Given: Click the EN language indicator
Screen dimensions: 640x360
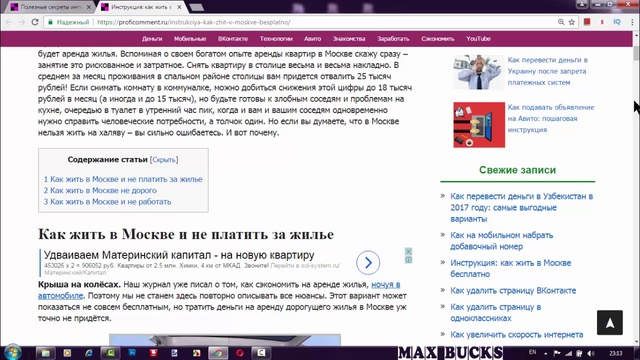Looking at the screenshot, I should (532, 352).
